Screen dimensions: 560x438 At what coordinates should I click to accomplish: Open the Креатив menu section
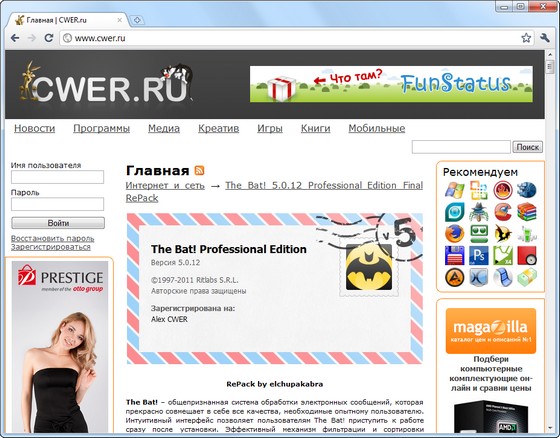pos(219,128)
